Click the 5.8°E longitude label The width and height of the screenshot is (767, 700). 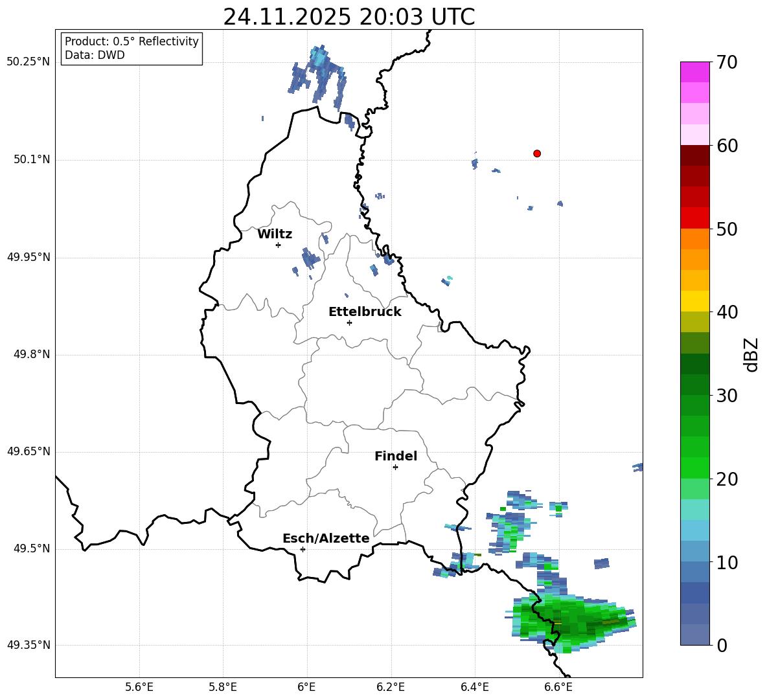[x=223, y=688]
